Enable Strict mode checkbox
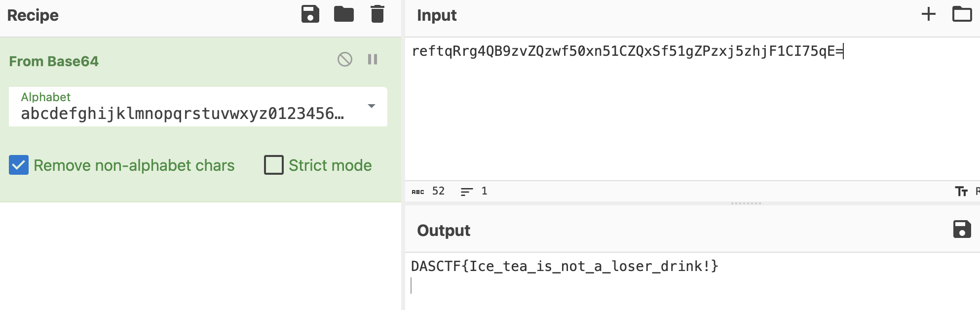 pyautogui.click(x=274, y=165)
